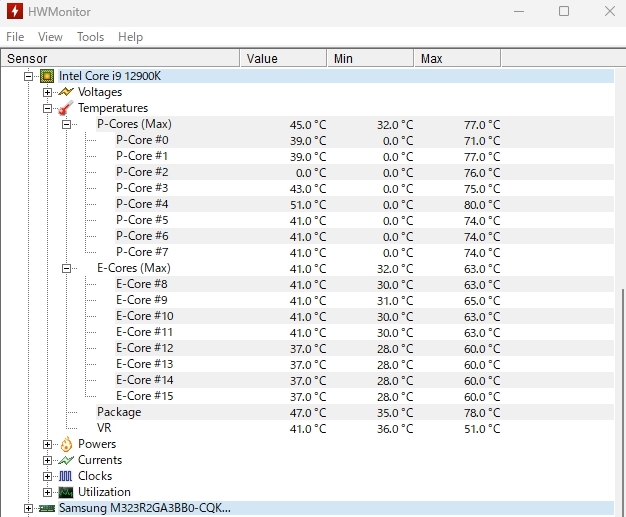This screenshot has width=626, height=517.
Task: Select the Utilization tree item
Action: [x=105, y=492]
